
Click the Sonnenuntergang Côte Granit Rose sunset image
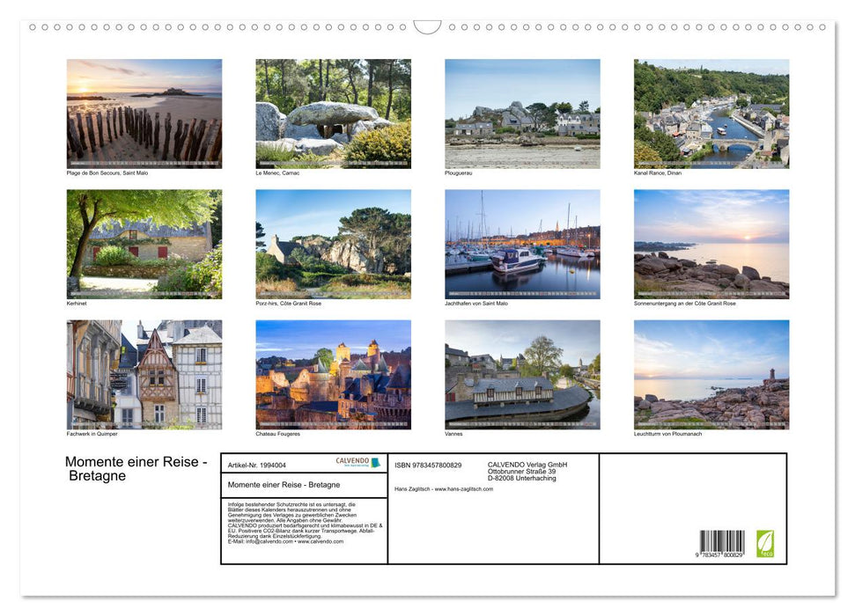(711, 244)
